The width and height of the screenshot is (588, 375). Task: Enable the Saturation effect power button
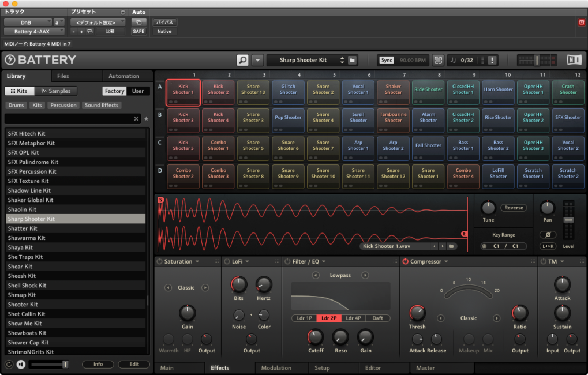pyautogui.click(x=159, y=262)
